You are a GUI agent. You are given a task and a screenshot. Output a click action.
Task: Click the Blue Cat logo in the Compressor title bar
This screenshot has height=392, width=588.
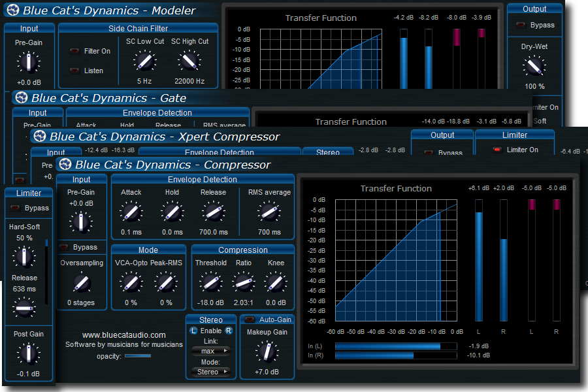point(65,165)
